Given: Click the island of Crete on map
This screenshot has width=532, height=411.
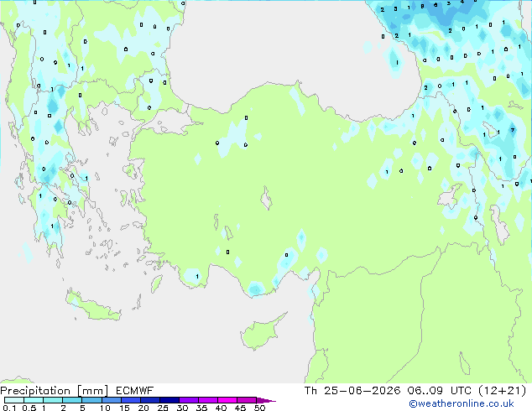Looking at the screenshot, I should [x=92, y=306].
